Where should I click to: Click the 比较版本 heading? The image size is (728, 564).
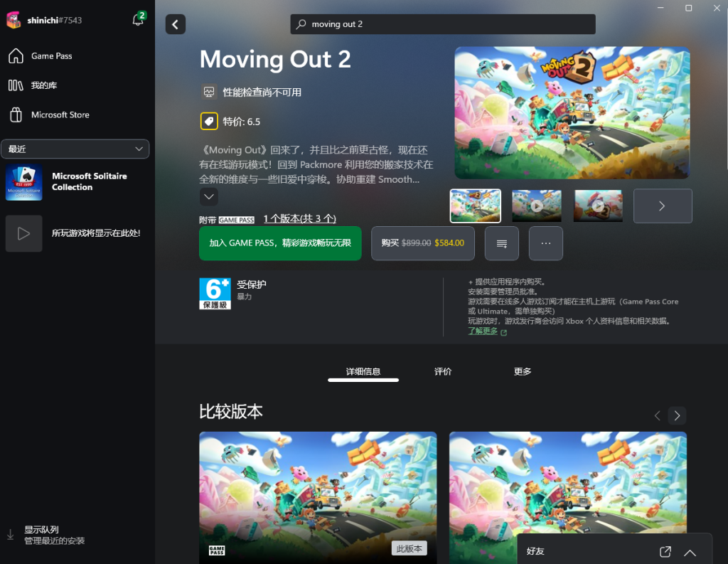tap(231, 412)
